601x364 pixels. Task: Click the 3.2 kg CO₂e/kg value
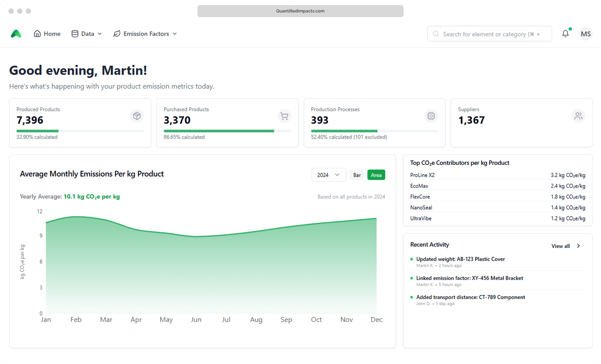point(568,175)
